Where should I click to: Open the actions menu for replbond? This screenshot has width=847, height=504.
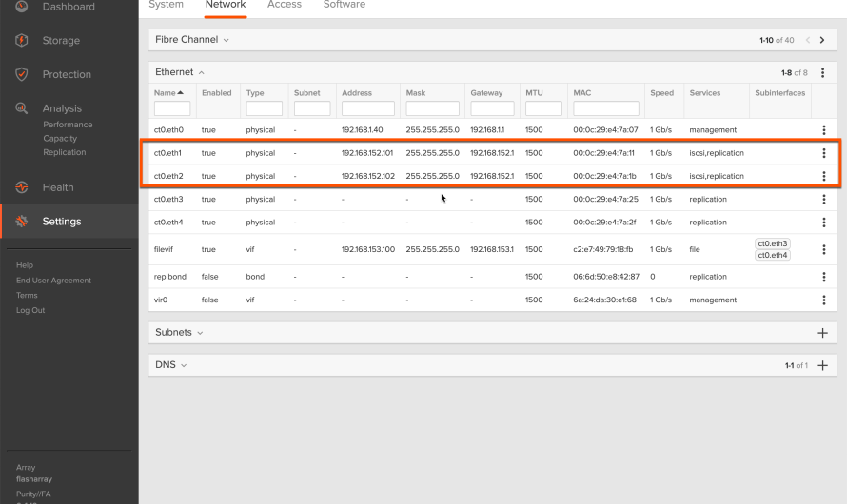pos(824,277)
